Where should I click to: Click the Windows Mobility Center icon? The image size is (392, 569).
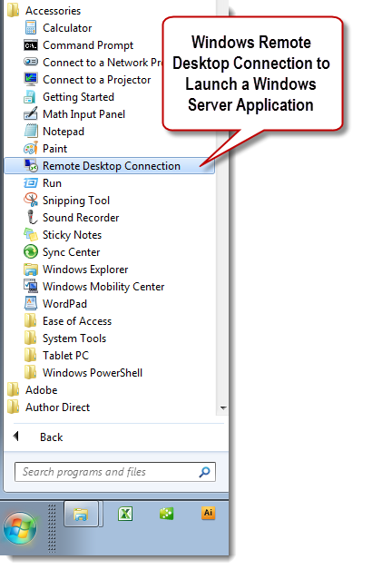point(31,286)
